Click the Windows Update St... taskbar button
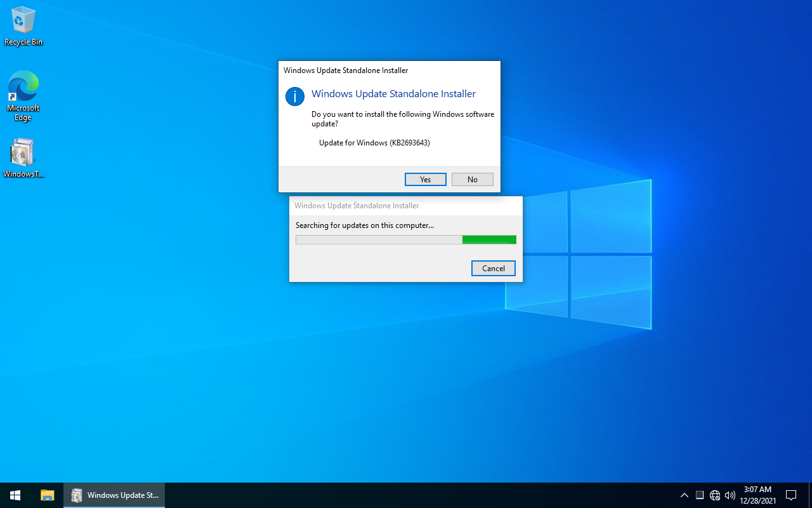Viewport: 812px width, 508px height. 114,495
